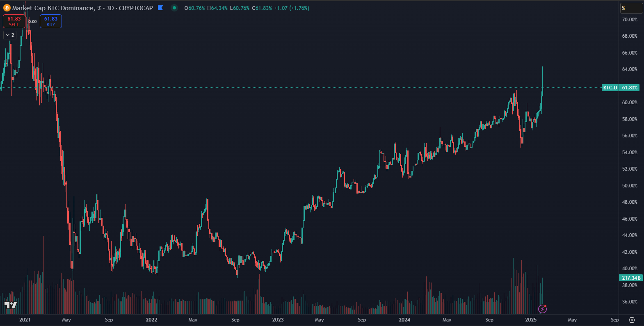This screenshot has width=644, height=326.
Task: Click the TradingView logo in bottom-left
Action: click(x=11, y=305)
